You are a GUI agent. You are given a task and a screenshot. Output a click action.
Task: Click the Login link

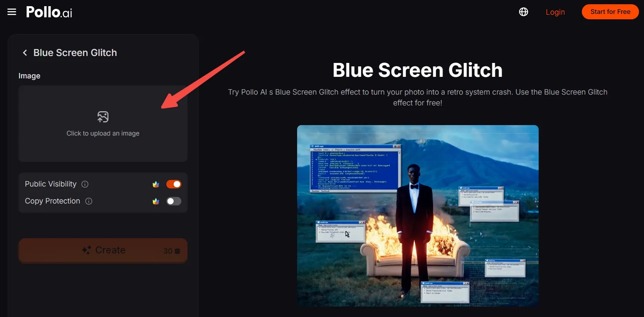[x=555, y=12]
